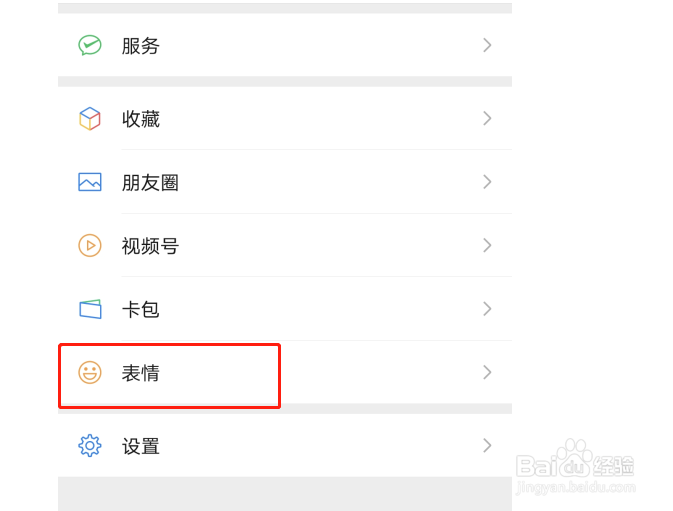Viewport: 673px width, 511px height.
Task: Click the Stickers (表情) smiley icon
Action: [90, 373]
